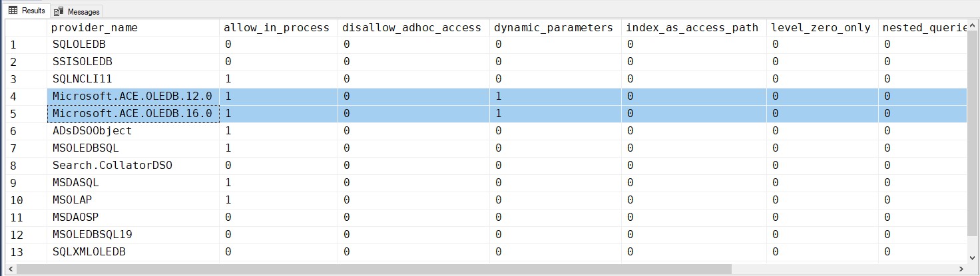
Task: Click the SQLOLEDB provider cell
Action: [133, 45]
